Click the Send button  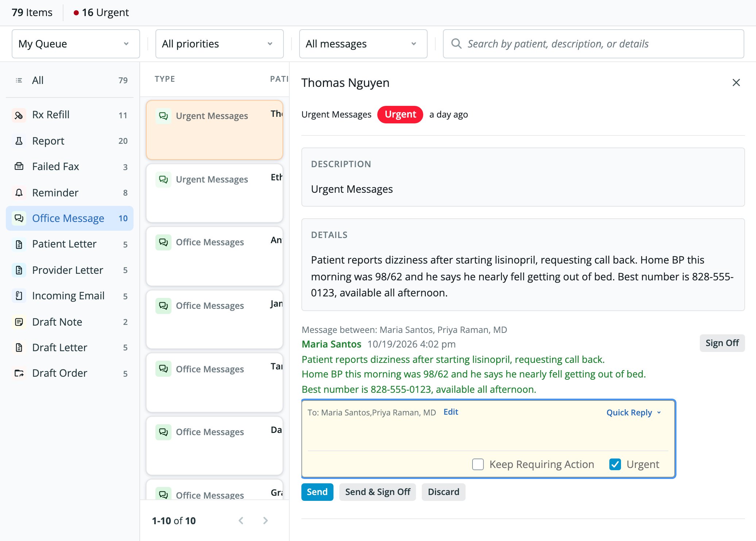317,492
